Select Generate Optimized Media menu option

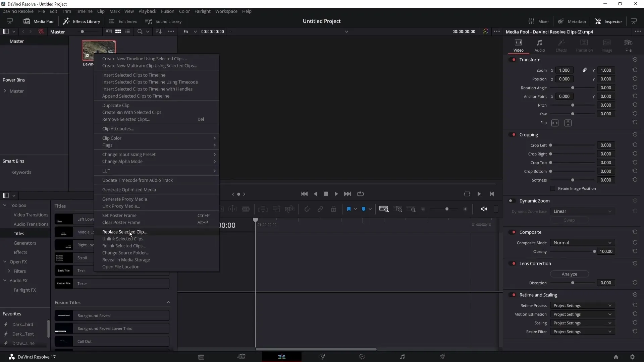129,189
